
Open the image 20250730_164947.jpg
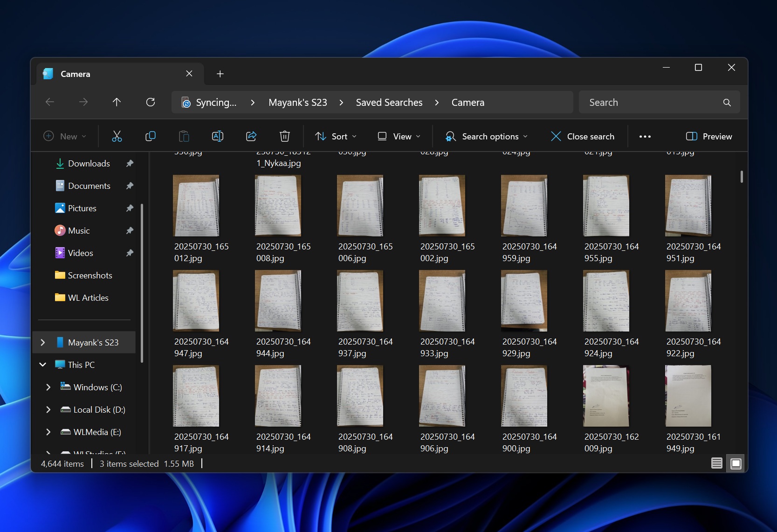click(x=196, y=301)
